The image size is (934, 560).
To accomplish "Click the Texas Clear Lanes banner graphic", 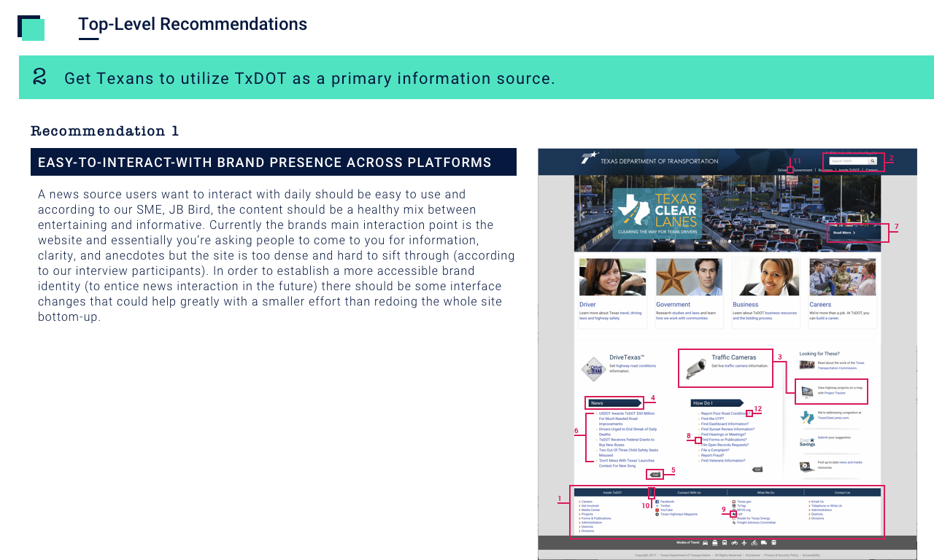I will [x=657, y=214].
